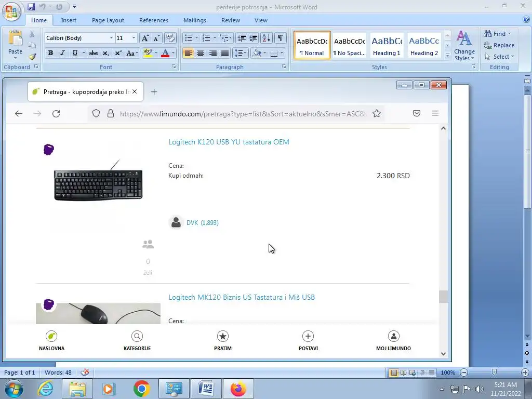Open line spacing dropdown
The height and width of the screenshot is (399, 532).
[x=240, y=53]
